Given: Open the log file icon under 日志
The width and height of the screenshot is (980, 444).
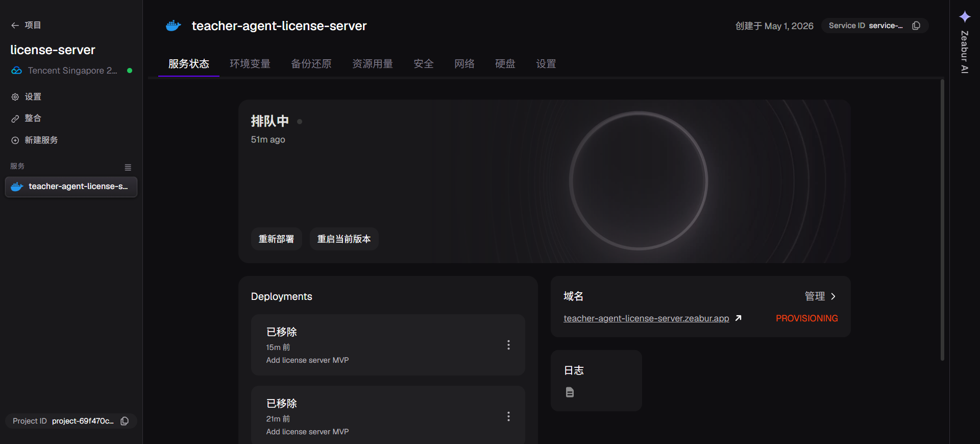Looking at the screenshot, I should [x=570, y=392].
